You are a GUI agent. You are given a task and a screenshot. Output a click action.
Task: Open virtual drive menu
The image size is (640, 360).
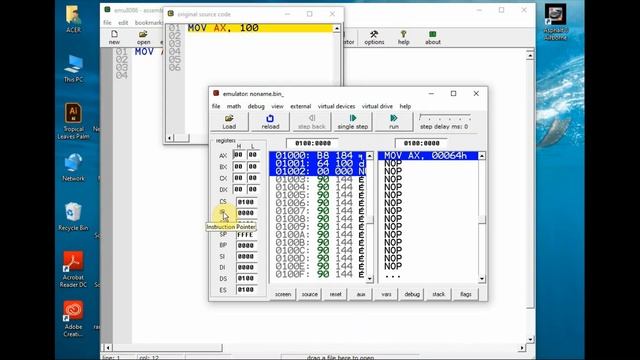(x=377, y=106)
